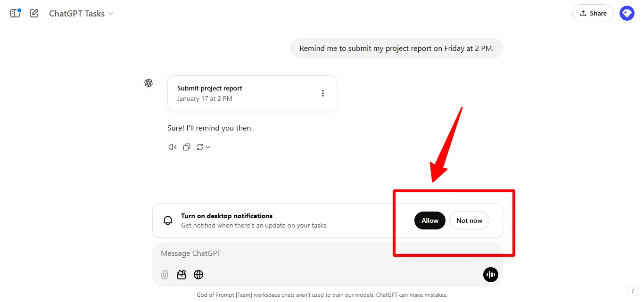644x302 pixels.
Task: Open the ChatGPT Tasks model dropdown
Action: pos(81,13)
